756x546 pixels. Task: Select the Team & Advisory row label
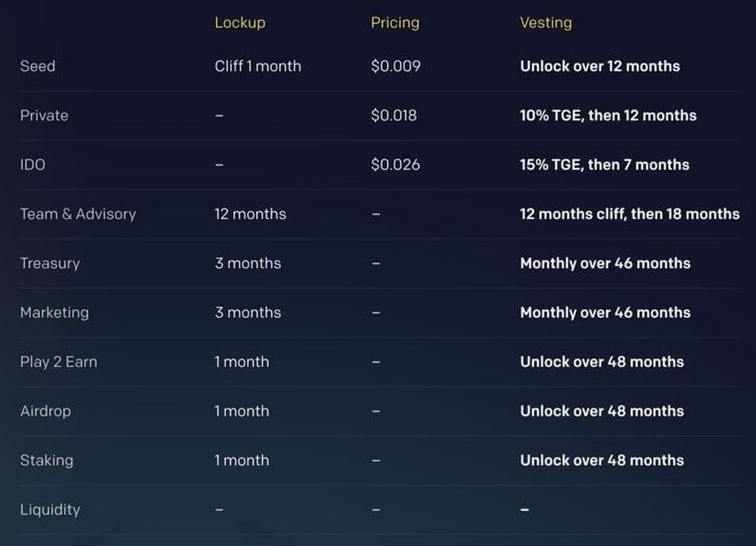coord(78,214)
